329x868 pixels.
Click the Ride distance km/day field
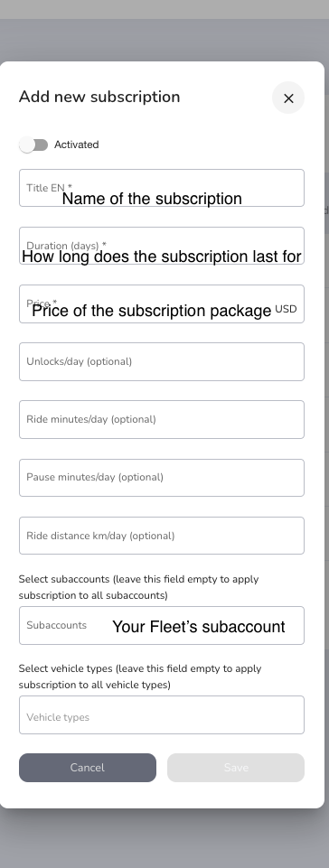point(162,536)
